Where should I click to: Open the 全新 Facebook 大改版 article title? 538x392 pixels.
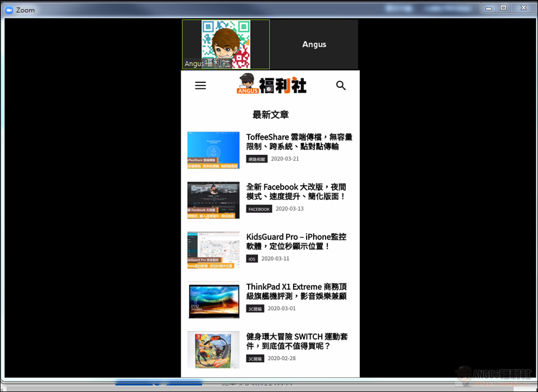click(x=296, y=192)
